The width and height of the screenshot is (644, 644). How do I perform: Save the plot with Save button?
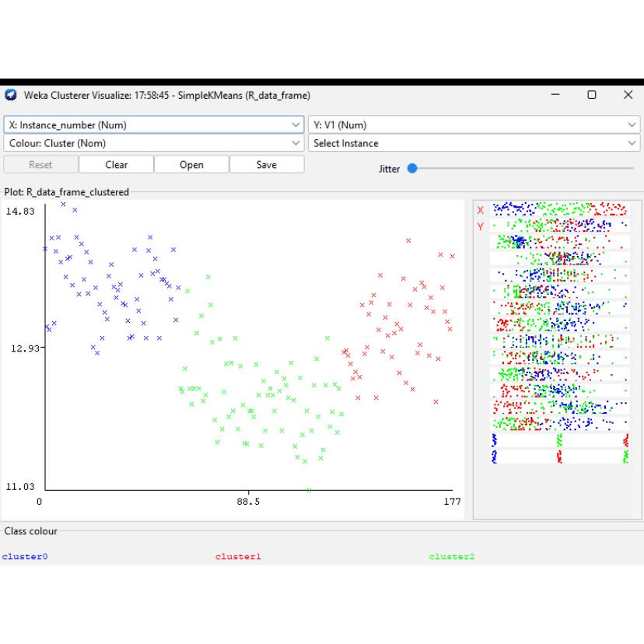(267, 165)
